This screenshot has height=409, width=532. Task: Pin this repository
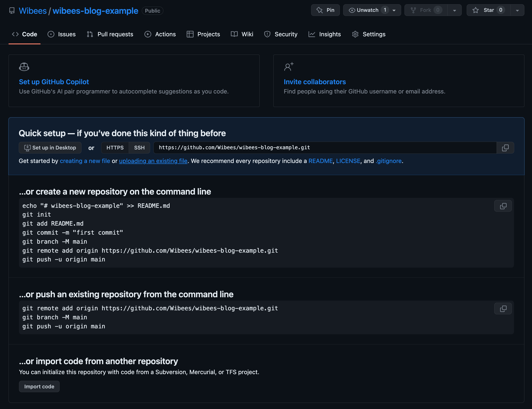[325, 10]
